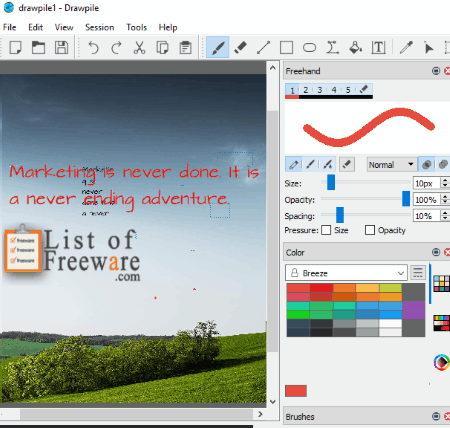Save the drawing with floppy icon
The height and width of the screenshot is (428, 450).
click(x=61, y=47)
